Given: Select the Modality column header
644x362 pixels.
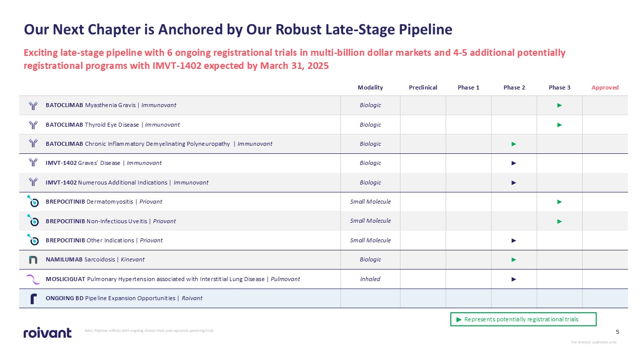Looking at the screenshot, I should click(370, 87).
